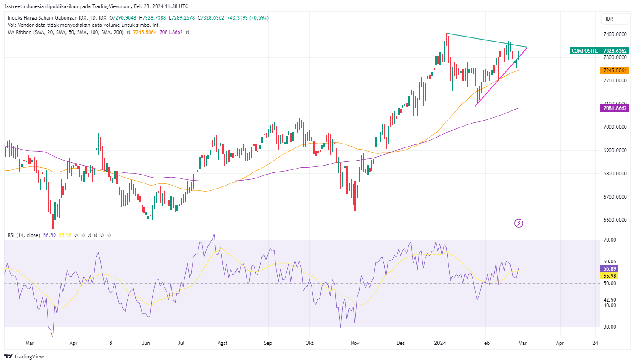635x364 pixels.
Task: Click the 6800.0000 price axis label
Action: pyautogui.click(x=615, y=174)
